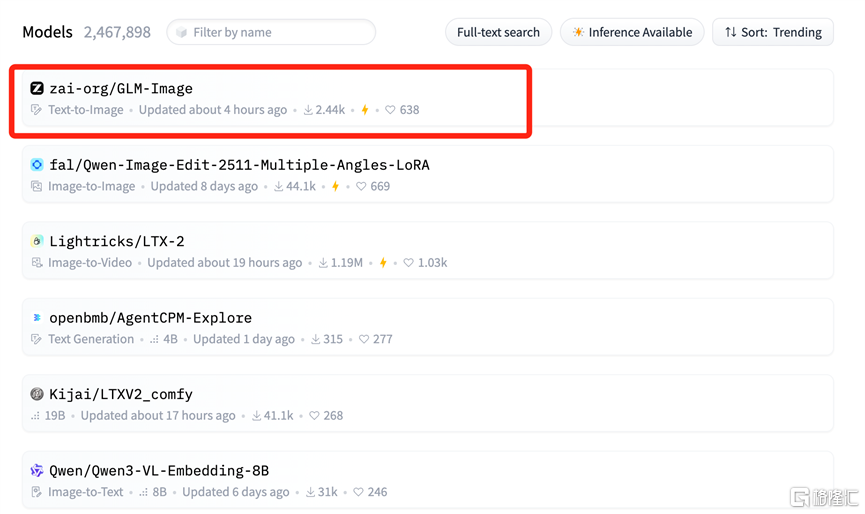Click the heart icon next to 1.03k

point(408,263)
